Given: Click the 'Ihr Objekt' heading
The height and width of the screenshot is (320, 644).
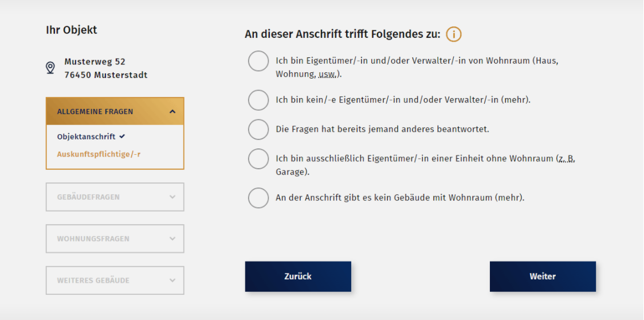Looking at the screenshot, I should coord(72,30).
